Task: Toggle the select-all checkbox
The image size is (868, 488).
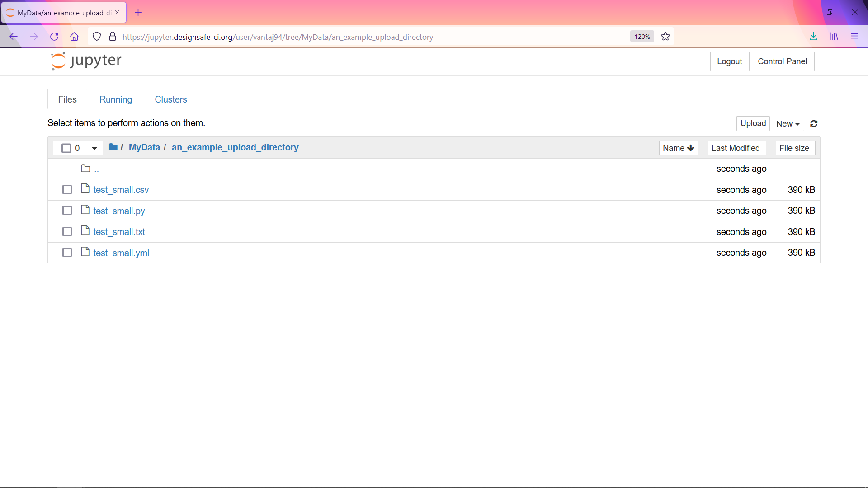Action: click(66, 148)
